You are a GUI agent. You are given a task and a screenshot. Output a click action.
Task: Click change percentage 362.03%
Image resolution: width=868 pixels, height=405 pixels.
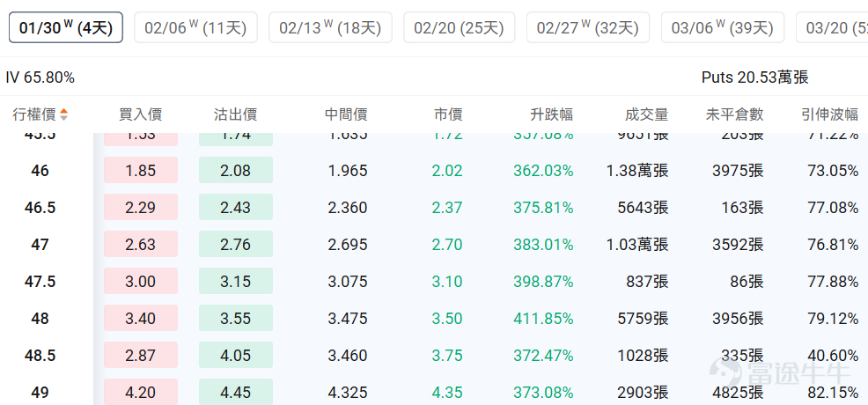pyautogui.click(x=543, y=171)
